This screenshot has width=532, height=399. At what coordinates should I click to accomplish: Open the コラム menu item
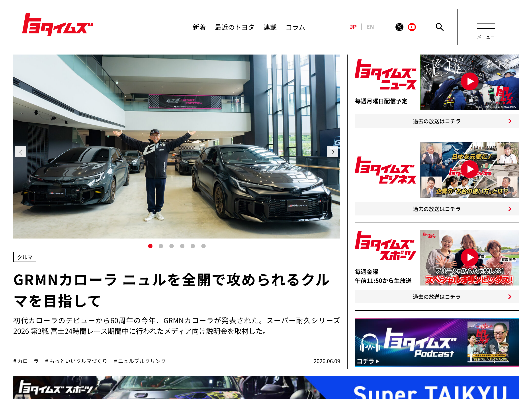pos(295,27)
